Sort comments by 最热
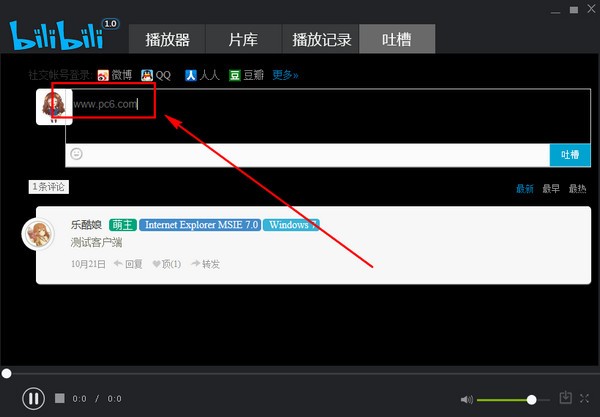600x417 pixels. click(x=577, y=189)
